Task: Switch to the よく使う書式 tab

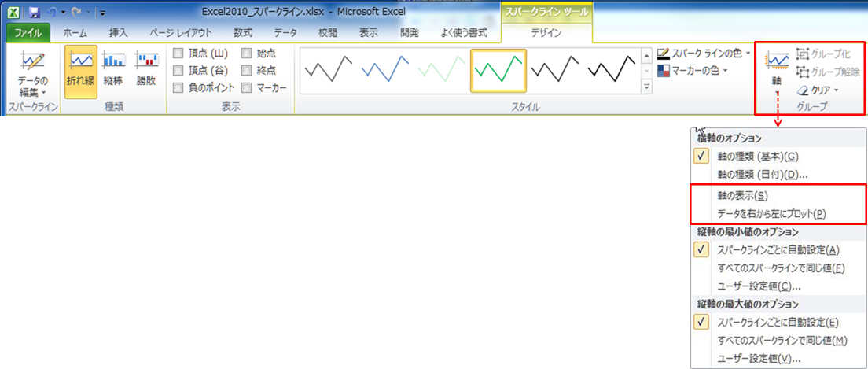Action: point(464,33)
